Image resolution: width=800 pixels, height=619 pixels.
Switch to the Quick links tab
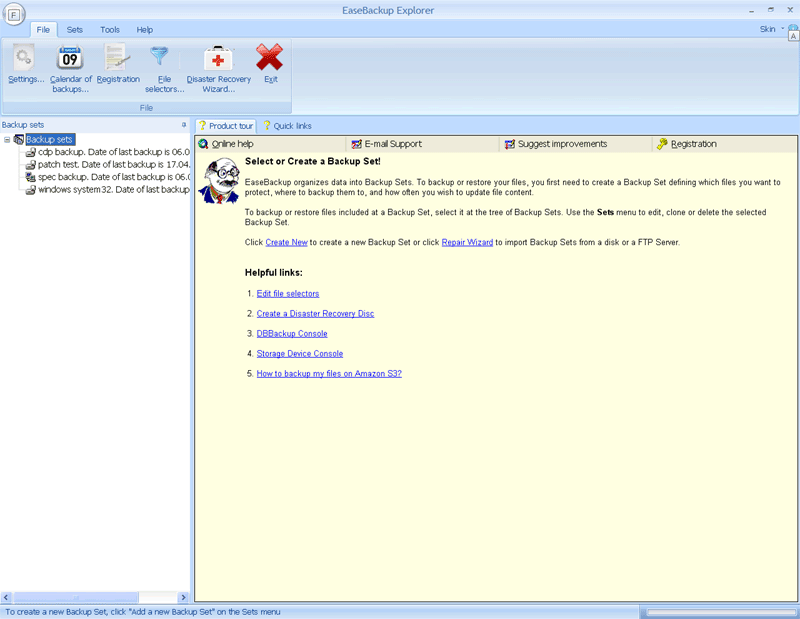[287, 126]
